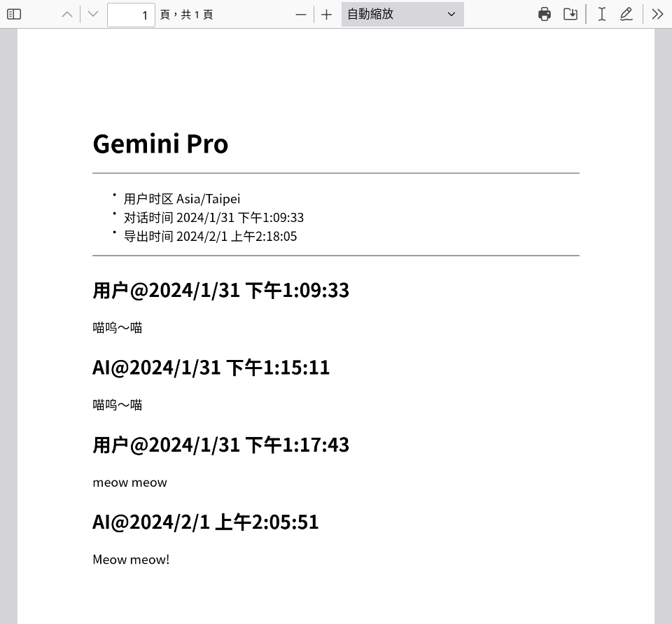Select the draw pencil tool
The width and height of the screenshot is (672, 624).
(626, 14)
